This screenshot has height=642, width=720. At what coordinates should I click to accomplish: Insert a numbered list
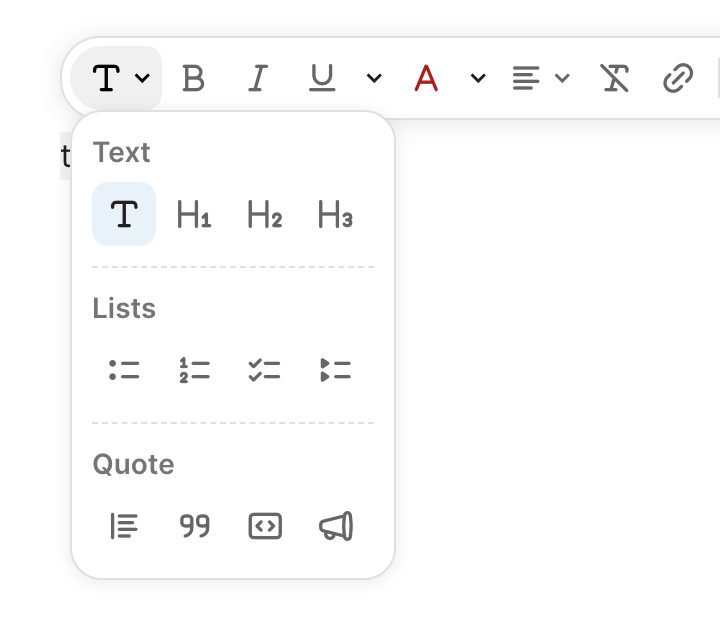194,370
